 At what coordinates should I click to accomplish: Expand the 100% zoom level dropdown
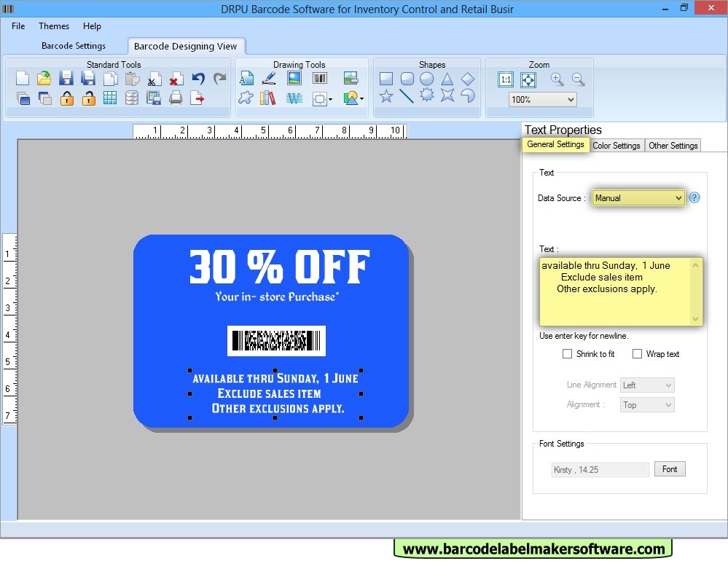[542, 100]
